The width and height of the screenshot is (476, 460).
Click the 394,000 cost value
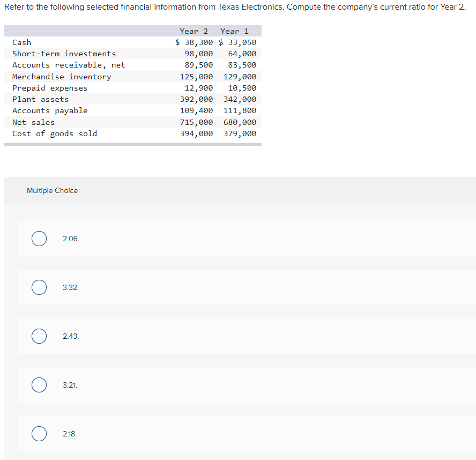(x=196, y=133)
